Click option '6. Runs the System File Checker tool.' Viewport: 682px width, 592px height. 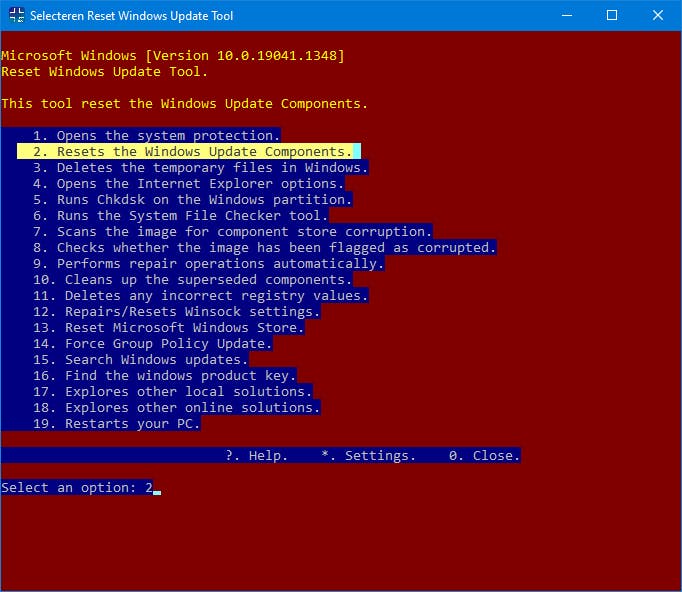coord(181,216)
